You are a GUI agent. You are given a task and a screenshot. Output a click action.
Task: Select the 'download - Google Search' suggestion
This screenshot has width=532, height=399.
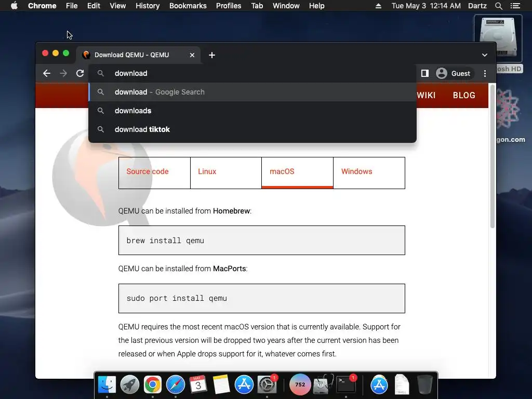tap(252, 92)
